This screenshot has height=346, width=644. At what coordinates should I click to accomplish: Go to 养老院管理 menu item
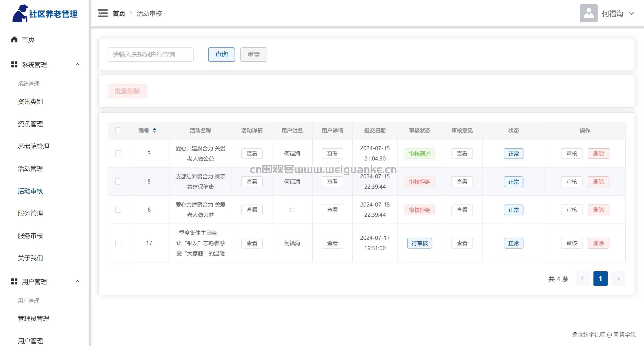pyautogui.click(x=33, y=146)
